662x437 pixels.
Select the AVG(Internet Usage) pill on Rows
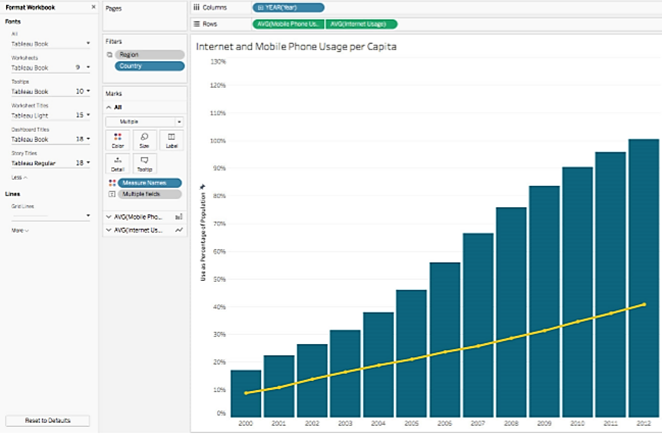pos(361,24)
